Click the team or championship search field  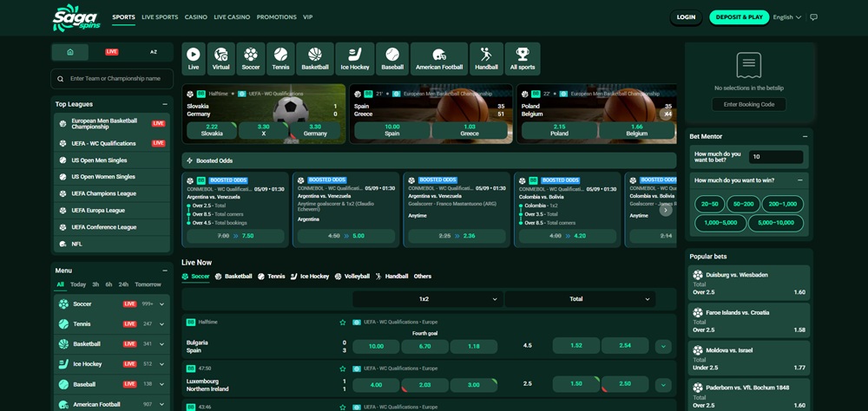[x=112, y=79]
